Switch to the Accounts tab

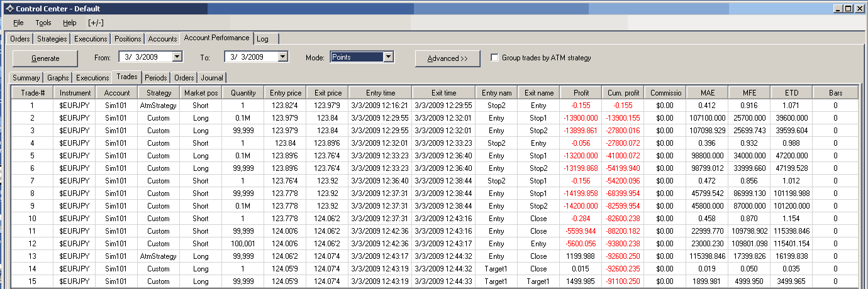(163, 39)
